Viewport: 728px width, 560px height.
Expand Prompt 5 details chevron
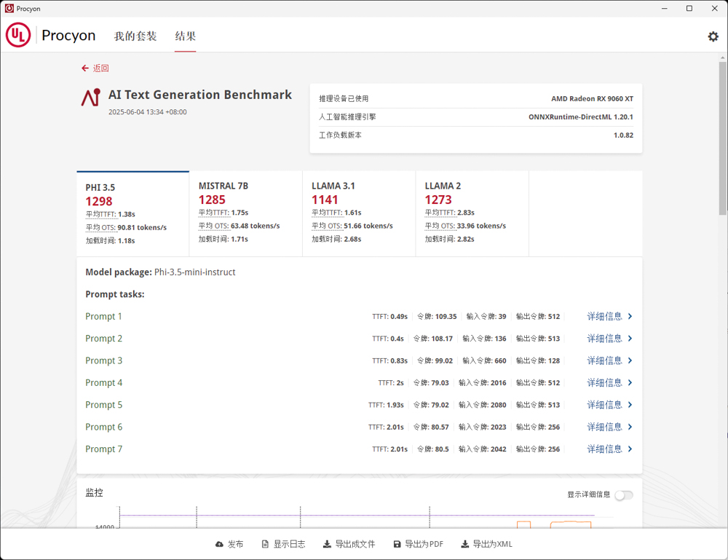tap(630, 405)
